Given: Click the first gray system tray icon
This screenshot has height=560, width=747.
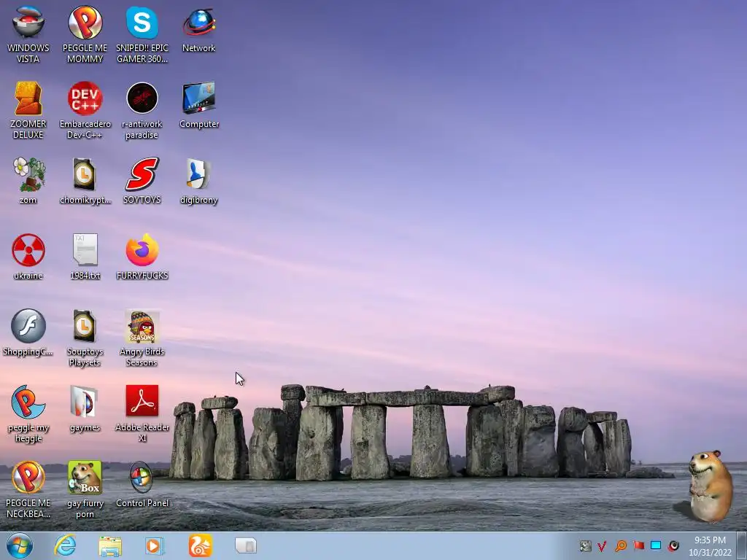Looking at the screenshot, I should tap(585, 546).
